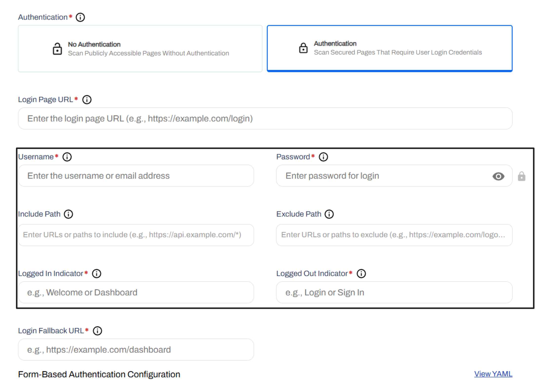Open the View YAML link

pos(493,374)
